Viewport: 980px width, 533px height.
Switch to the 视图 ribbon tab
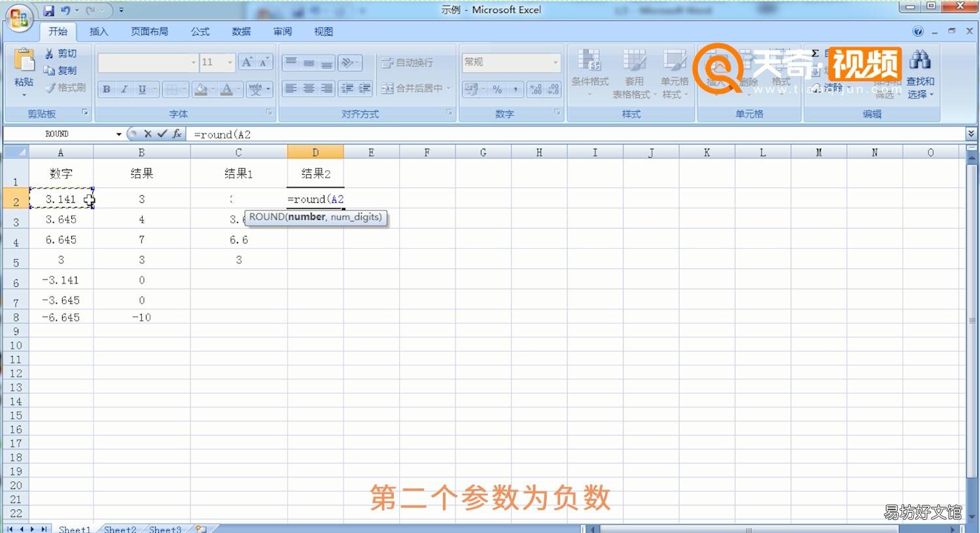click(x=323, y=31)
